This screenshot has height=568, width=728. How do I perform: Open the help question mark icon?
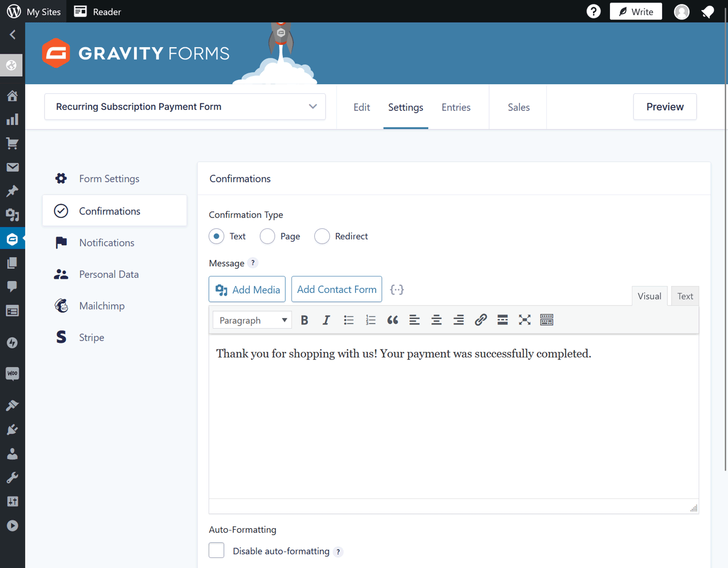point(593,11)
